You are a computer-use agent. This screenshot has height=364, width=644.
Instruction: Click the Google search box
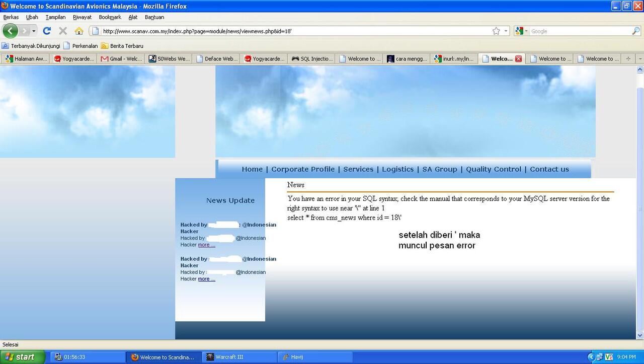point(580,31)
